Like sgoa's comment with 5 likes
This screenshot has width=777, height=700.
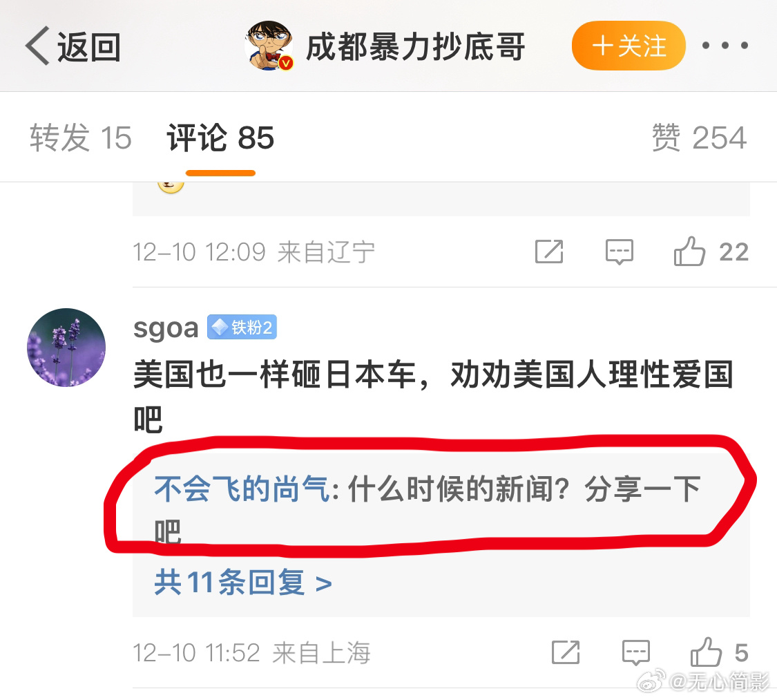(719, 652)
